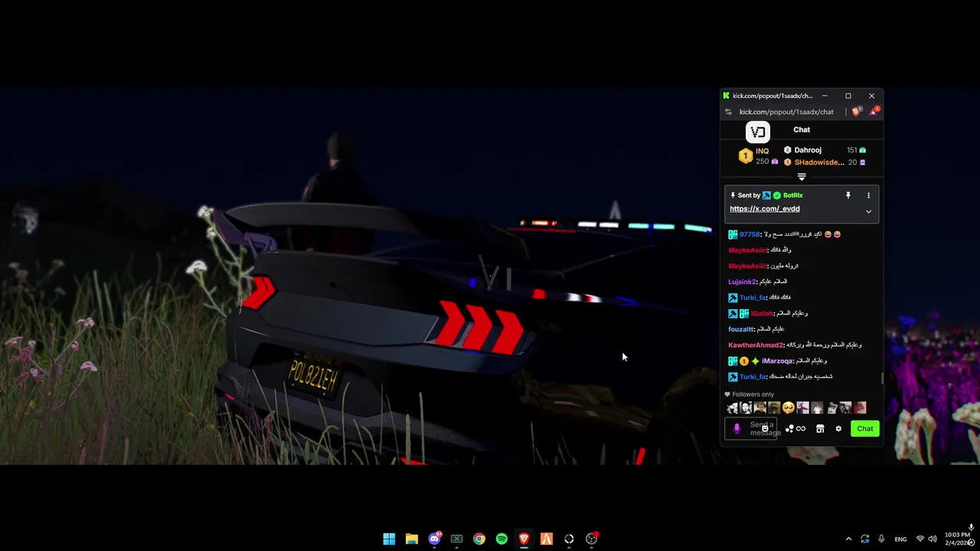Viewport: 980px width, 551px height.
Task: Click sync status icon in system tray
Action: coord(865,539)
